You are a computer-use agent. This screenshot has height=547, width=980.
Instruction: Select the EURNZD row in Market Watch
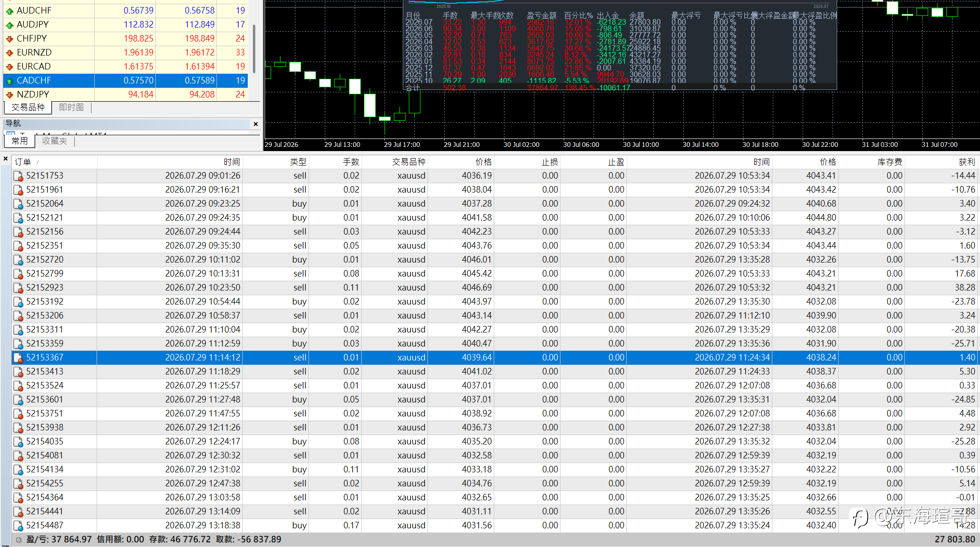tap(126, 53)
